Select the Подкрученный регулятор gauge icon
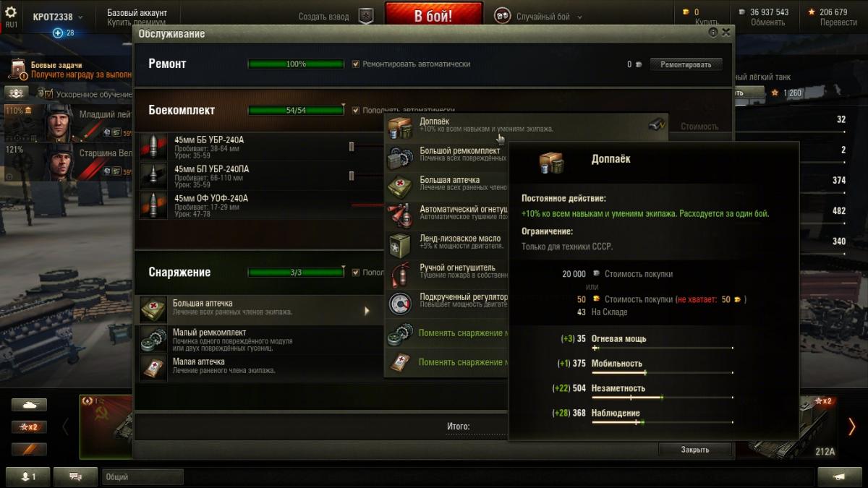Image resolution: width=868 pixels, height=488 pixels. click(400, 302)
